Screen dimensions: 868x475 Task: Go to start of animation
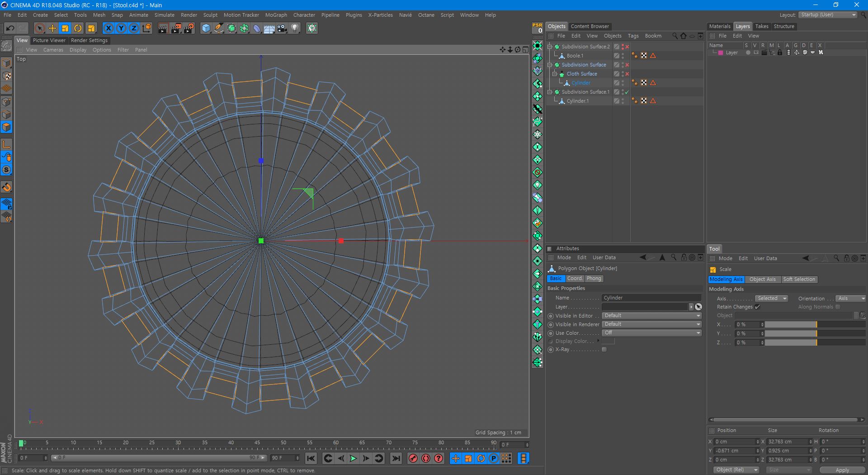pyautogui.click(x=311, y=458)
